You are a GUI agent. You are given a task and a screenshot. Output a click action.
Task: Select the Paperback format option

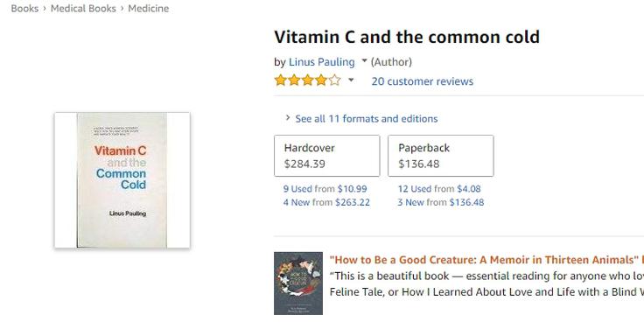441,156
